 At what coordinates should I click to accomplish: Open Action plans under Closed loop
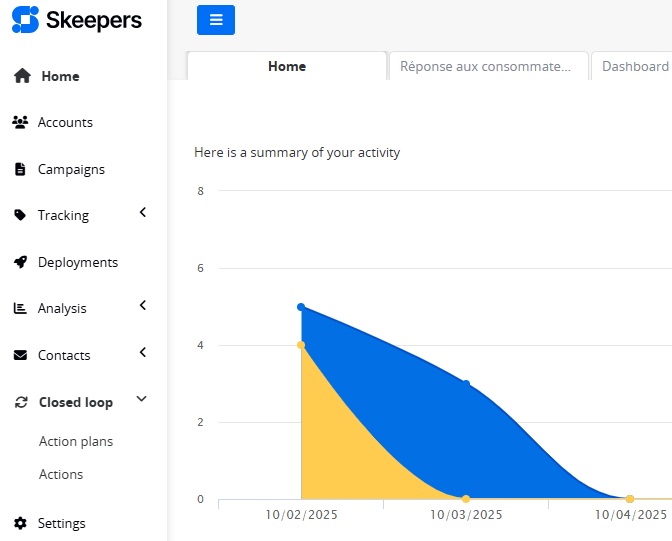[x=76, y=441]
